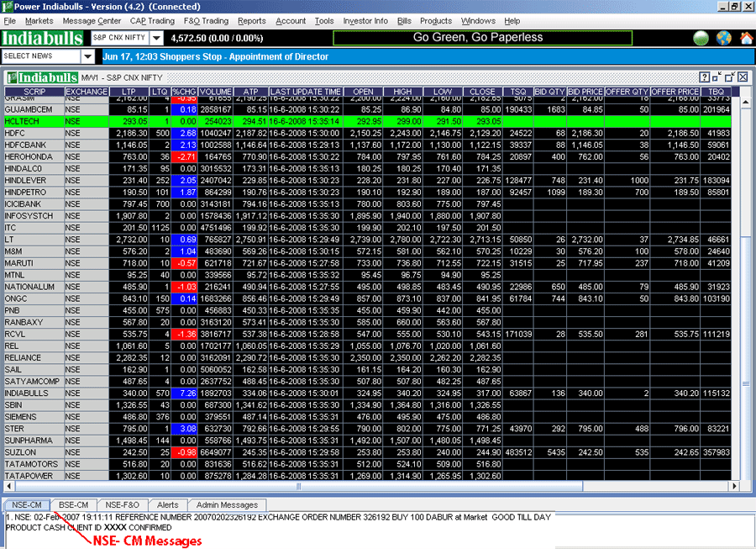This screenshot has width=756, height=549.
Task: Open the Investor Info menu
Action: (x=365, y=21)
